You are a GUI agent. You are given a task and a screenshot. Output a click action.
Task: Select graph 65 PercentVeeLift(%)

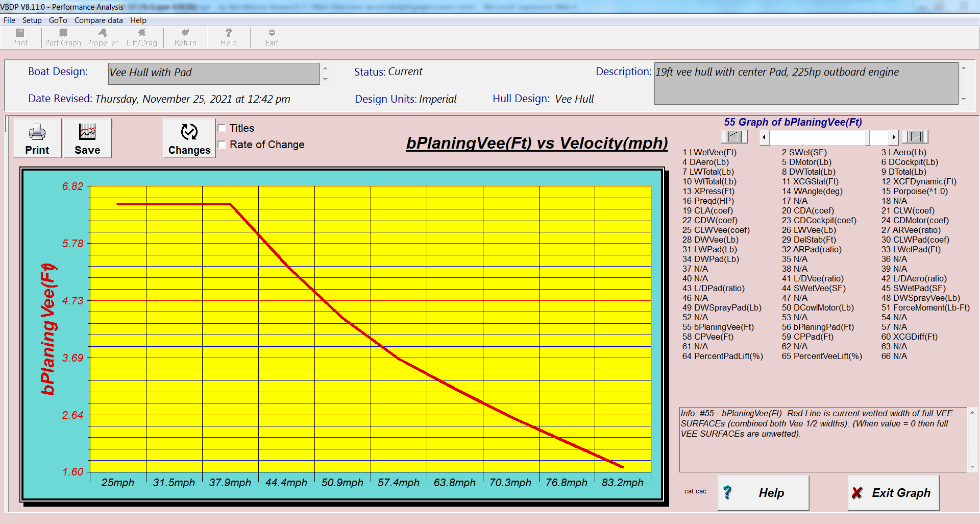822,356
